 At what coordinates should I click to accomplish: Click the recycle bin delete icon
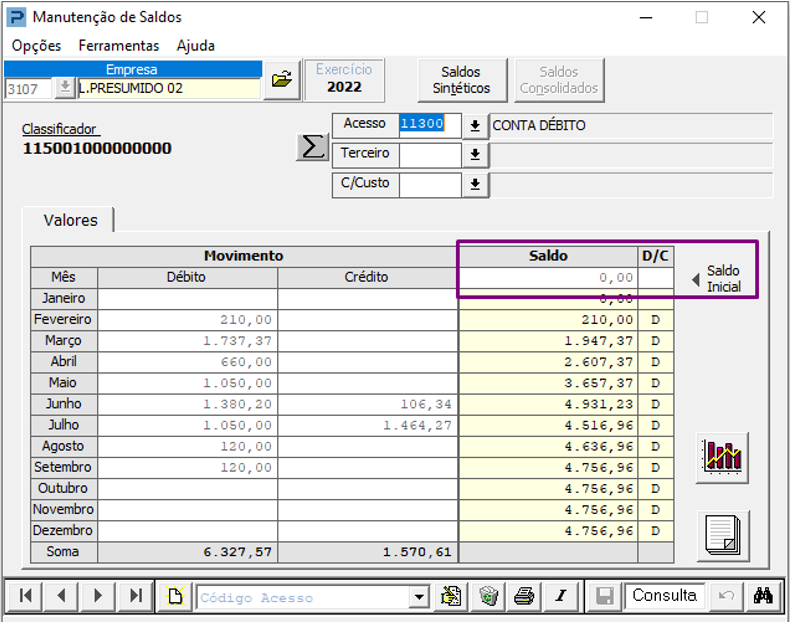pyautogui.click(x=488, y=596)
